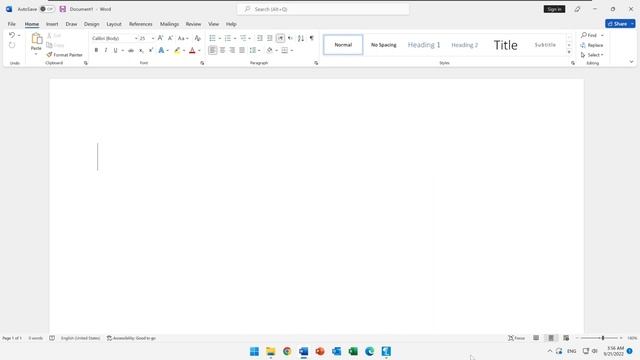Open the Change Case menu
The image size is (640, 360).
click(x=183, y=38)
